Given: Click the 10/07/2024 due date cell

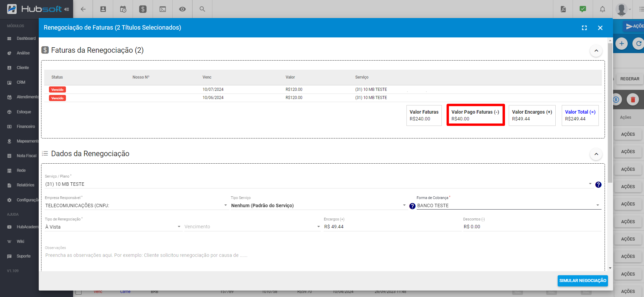Looking at the screenshot, I should (213, 89).
